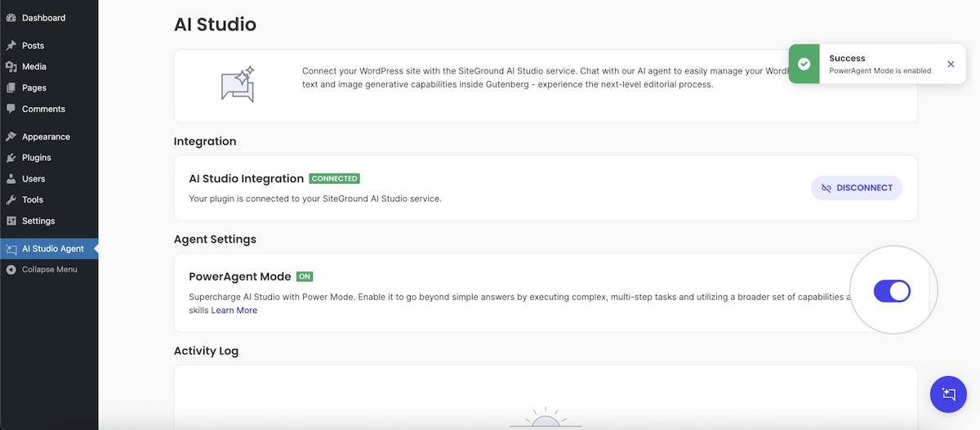Click the Comments speech bubble icon
The height and width of the screenshot is (430, 980).
pyautogui.click(x=11, y=109)
